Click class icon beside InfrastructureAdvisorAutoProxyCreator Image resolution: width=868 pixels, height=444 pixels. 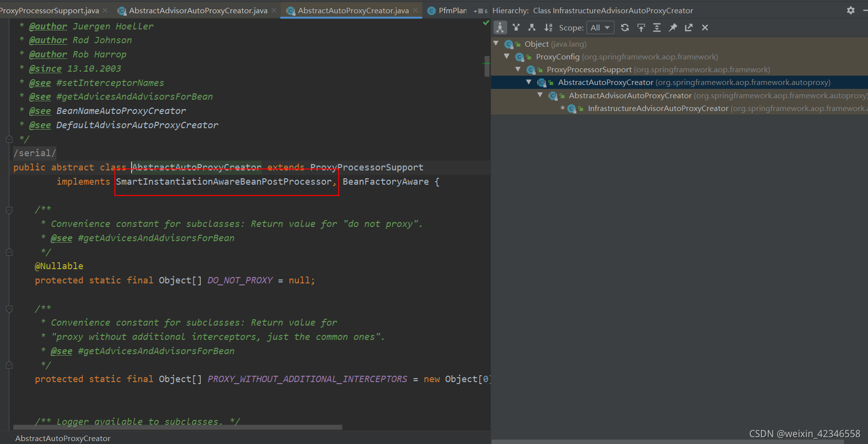(x=571, y=109)
